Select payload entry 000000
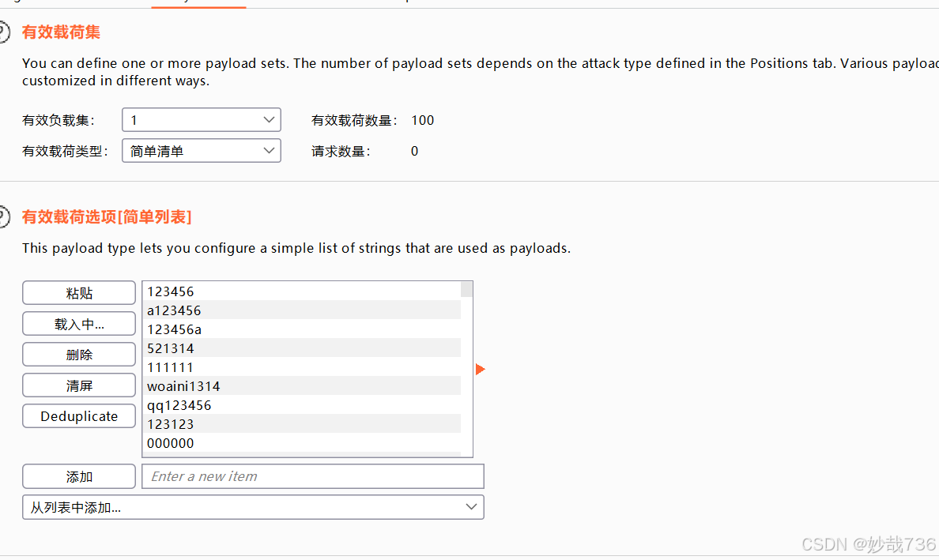 click(x=302, y=443)
